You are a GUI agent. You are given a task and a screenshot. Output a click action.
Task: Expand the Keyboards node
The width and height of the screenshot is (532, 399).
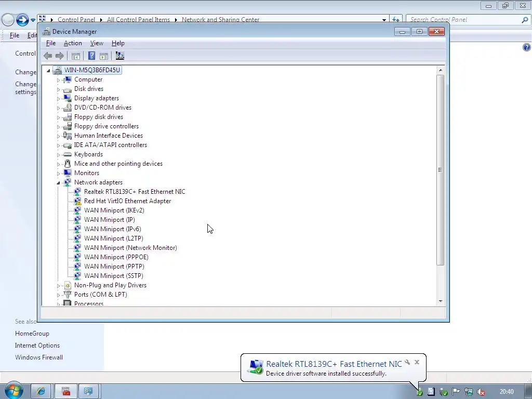[x=58, y=155]
